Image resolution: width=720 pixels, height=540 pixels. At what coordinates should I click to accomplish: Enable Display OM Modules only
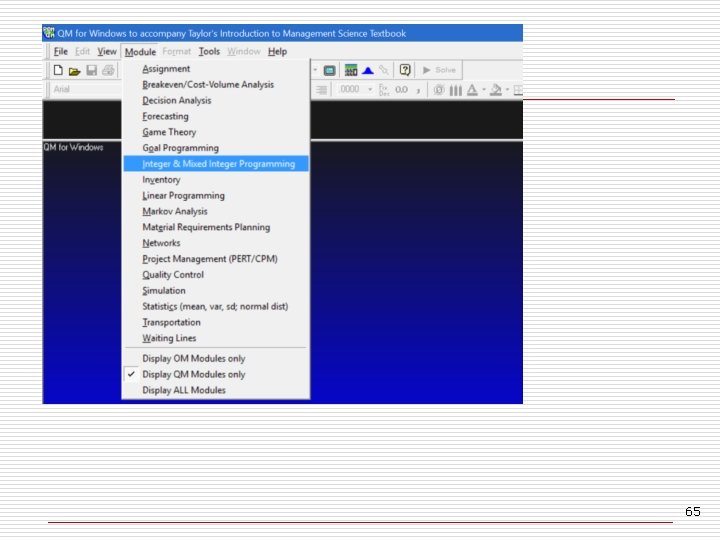point(216,359)
